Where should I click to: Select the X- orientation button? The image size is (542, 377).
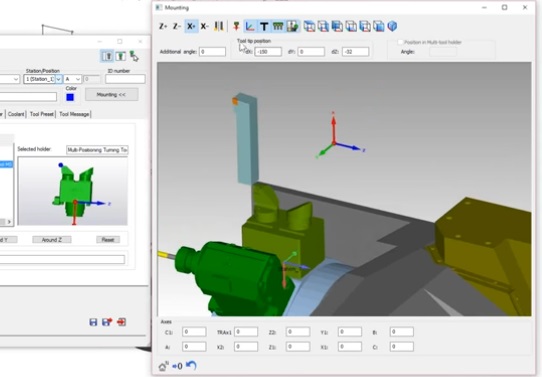coord(205,26)
